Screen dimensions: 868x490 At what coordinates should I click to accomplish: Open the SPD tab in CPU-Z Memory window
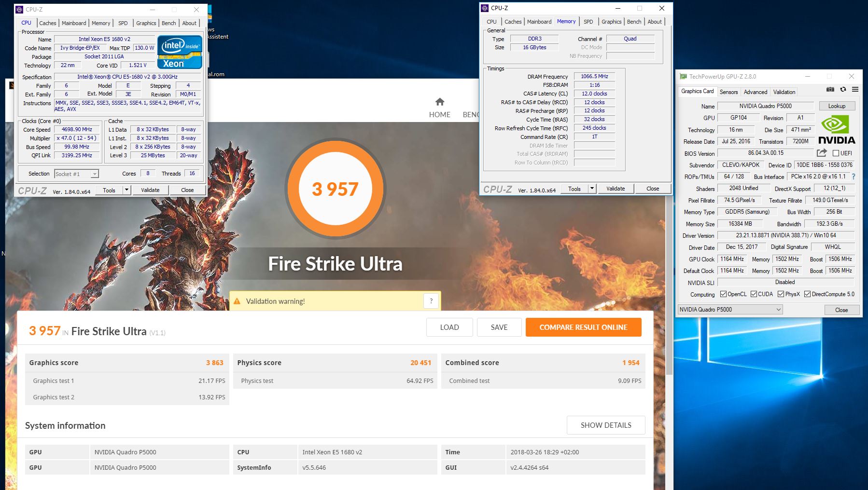[x=588, y=22]
